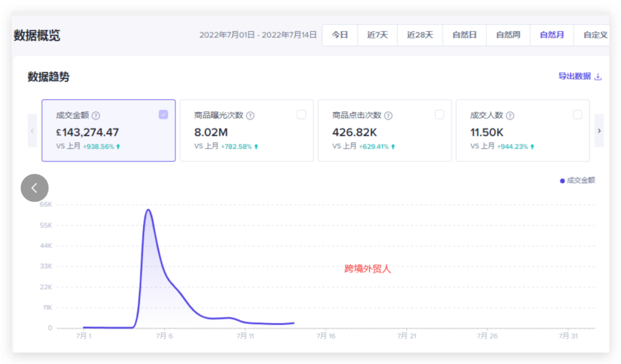Click the gray circular back arrow
Image resolution: width=621 pixels, height=364 pixels.
pyautogui.click(x=34, y=187)
